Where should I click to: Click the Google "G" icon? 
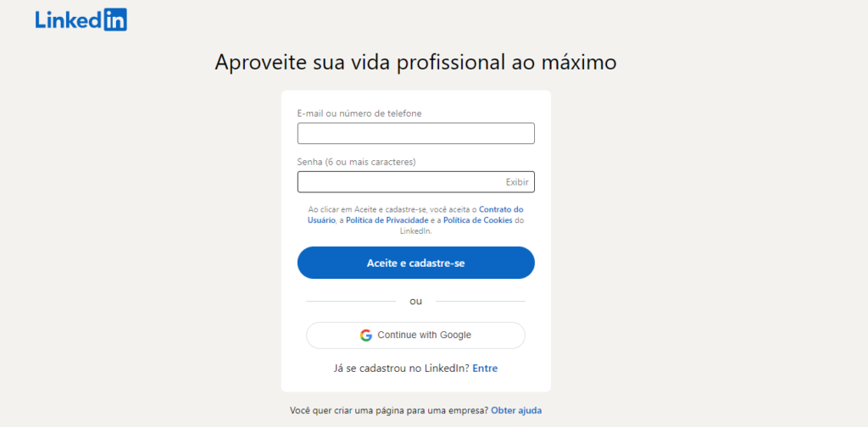tap(366, 335)
